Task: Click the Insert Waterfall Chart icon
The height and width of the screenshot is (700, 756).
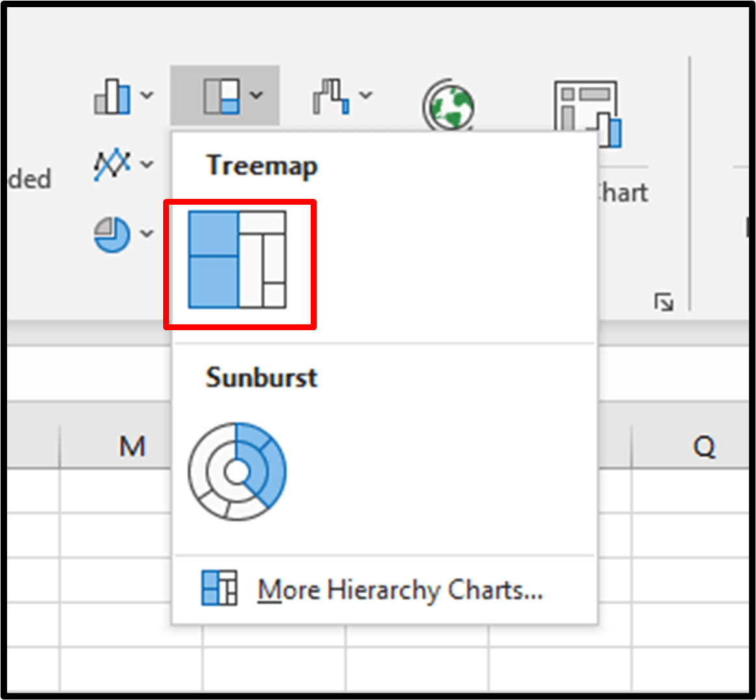Action: 330,96
